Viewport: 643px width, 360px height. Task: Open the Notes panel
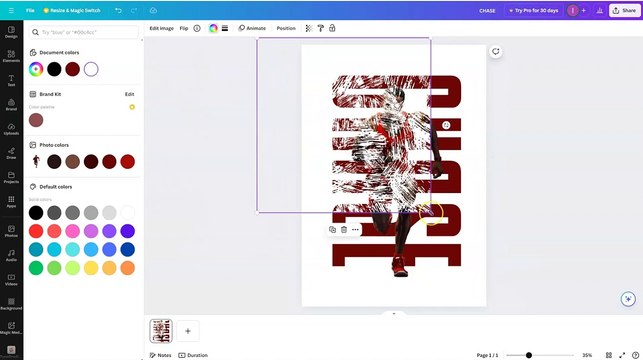[161, 355]
